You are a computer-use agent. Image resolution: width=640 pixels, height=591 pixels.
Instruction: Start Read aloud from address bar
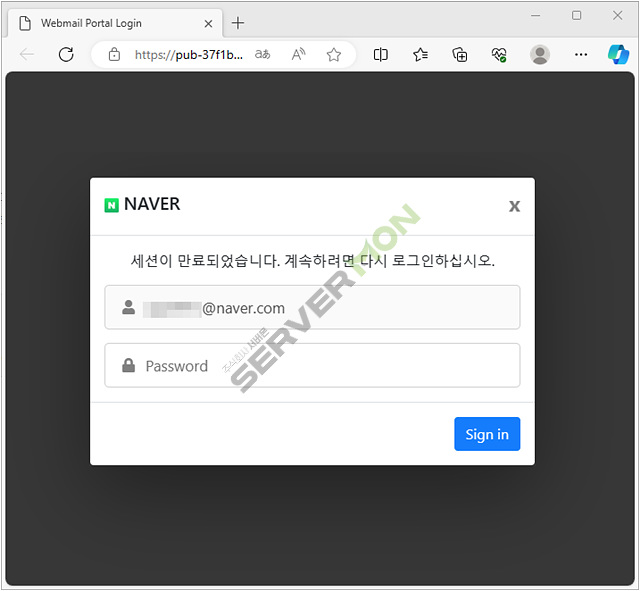click(x=299, y=54)
